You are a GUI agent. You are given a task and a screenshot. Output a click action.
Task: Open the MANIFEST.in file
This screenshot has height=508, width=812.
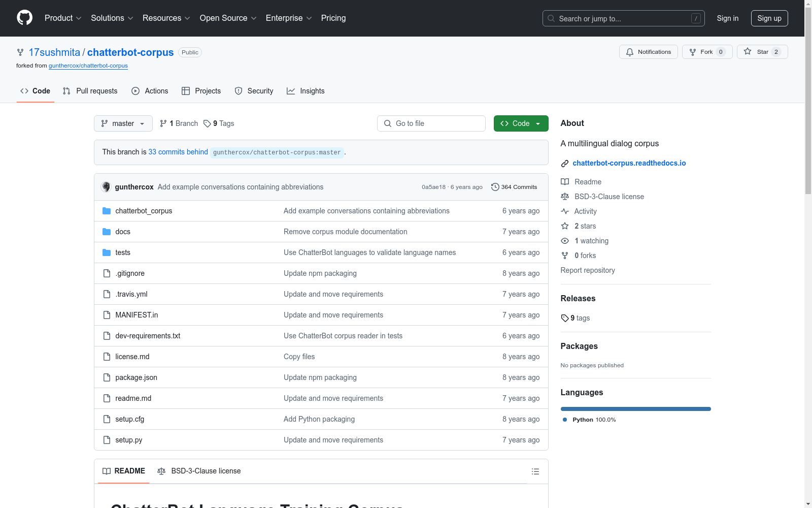[137, 315]
